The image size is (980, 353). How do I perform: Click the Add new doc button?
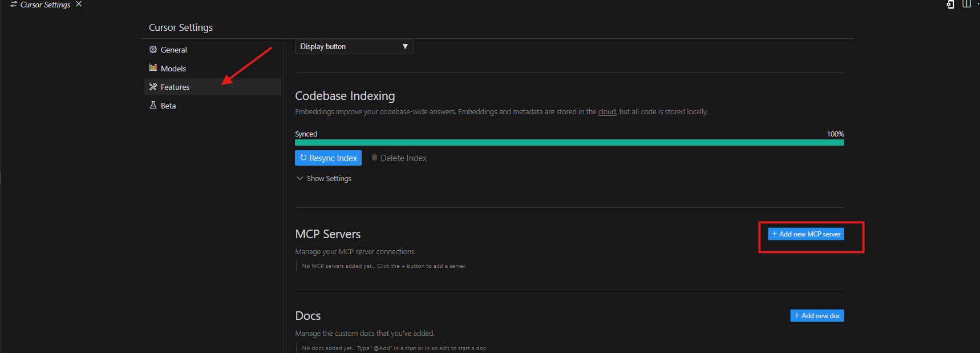point(817,316)
